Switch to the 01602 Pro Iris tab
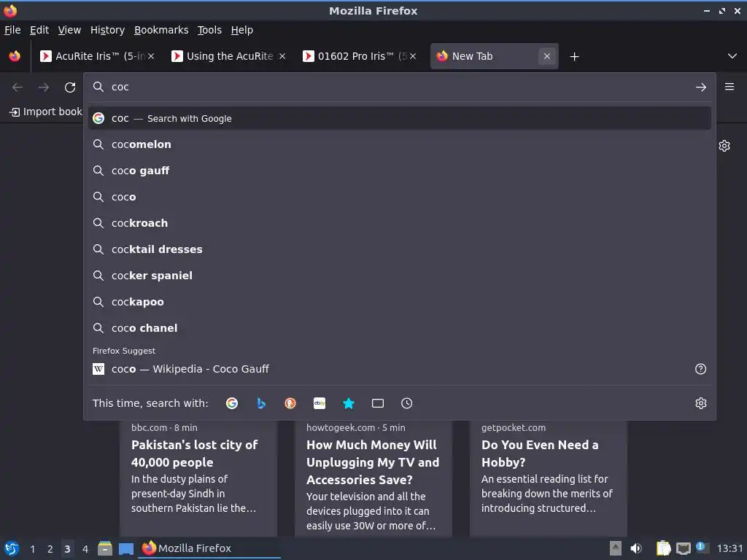Viewport: 747px width, 560px height. point(358,56)
